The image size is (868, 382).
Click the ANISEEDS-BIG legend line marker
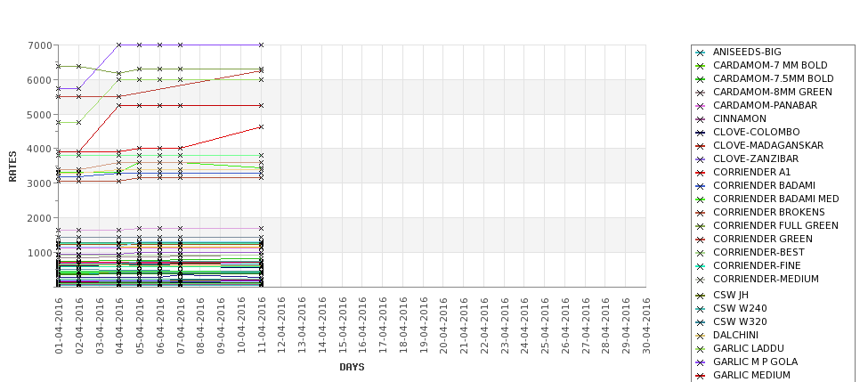[x=701, y=53]
